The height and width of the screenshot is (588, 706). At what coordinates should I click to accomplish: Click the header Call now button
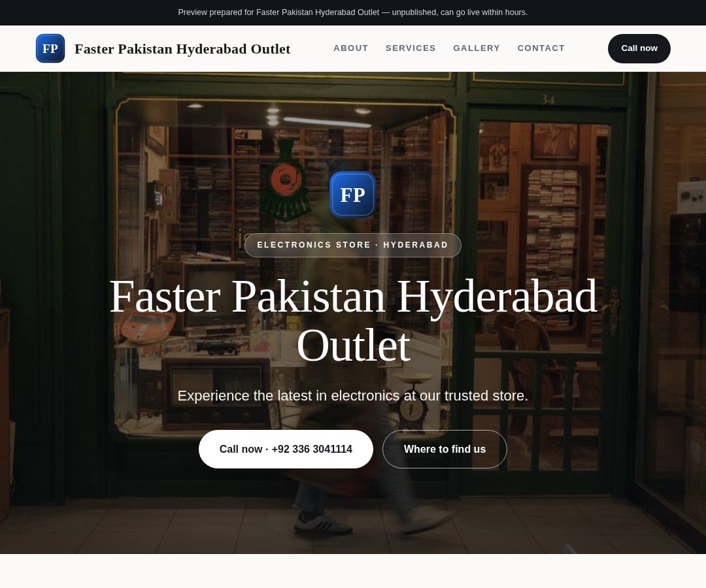[x=639, y=48]
